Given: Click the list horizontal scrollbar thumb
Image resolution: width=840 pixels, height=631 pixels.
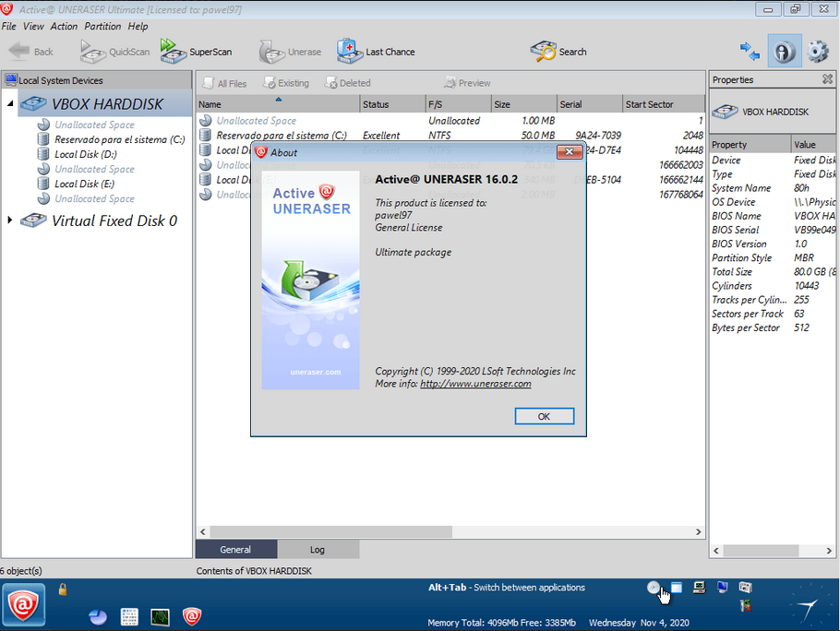Looking at the screenshot, I should pos(331,531).
